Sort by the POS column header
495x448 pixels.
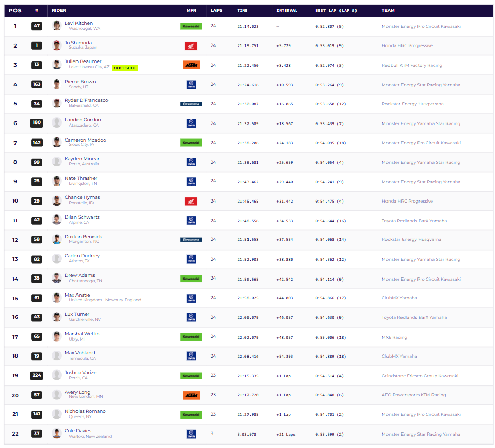[x=15, y=10]
